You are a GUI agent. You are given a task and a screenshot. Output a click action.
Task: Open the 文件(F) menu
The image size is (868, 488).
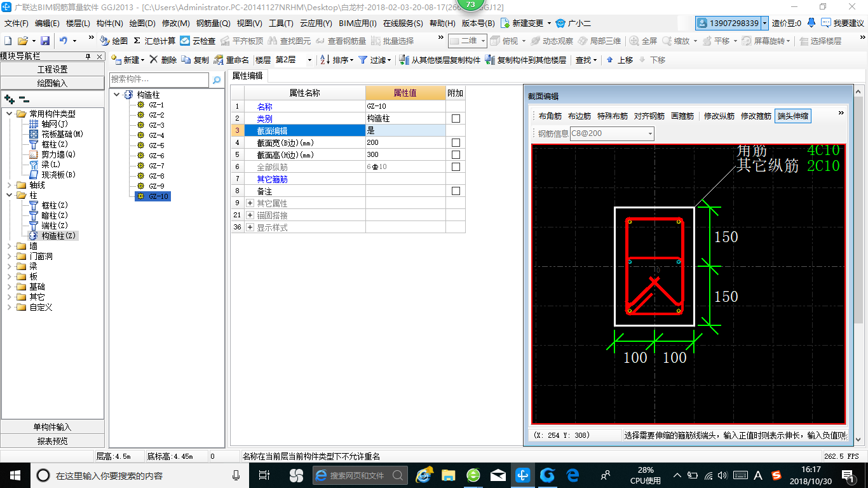click(17, 23)
